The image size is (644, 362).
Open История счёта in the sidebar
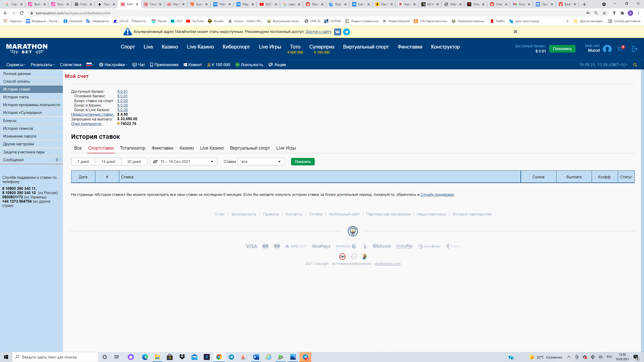pos(16,97)
